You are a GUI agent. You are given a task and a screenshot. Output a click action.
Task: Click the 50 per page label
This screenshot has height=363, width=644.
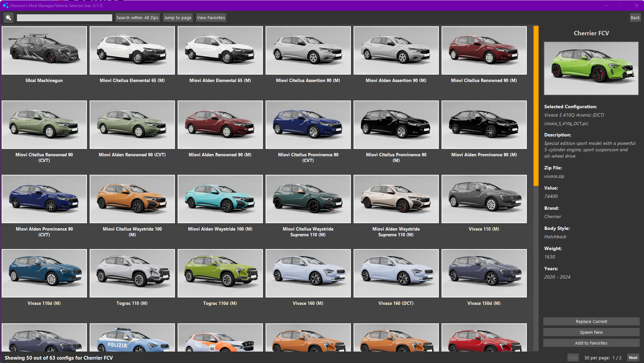tap(597, 358)
